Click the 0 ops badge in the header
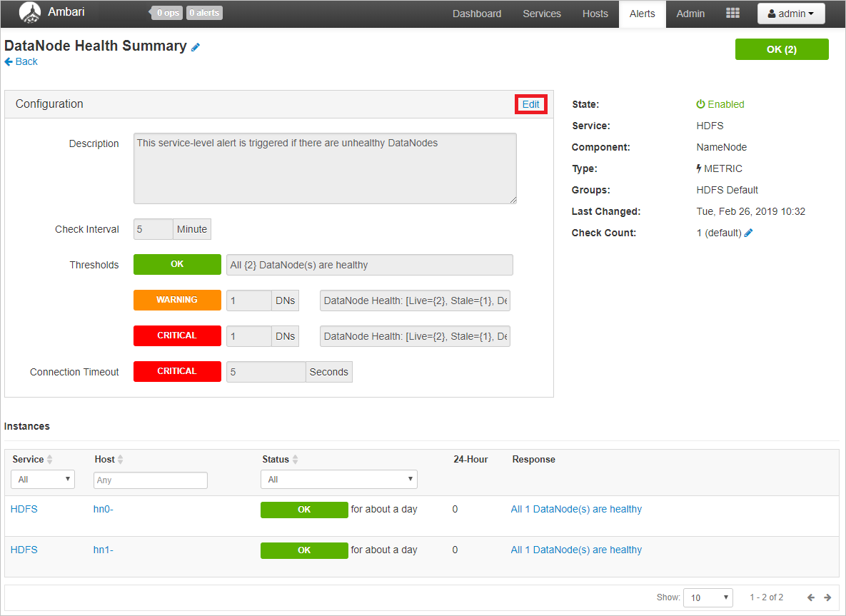Viewport: 846px width, 616px height. (166, 12)
